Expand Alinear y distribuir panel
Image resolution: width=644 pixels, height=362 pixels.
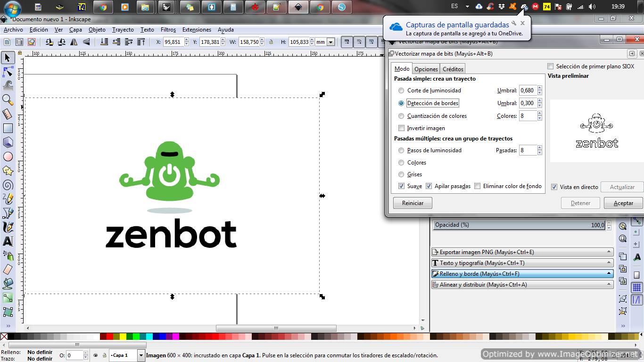[522, 285]
